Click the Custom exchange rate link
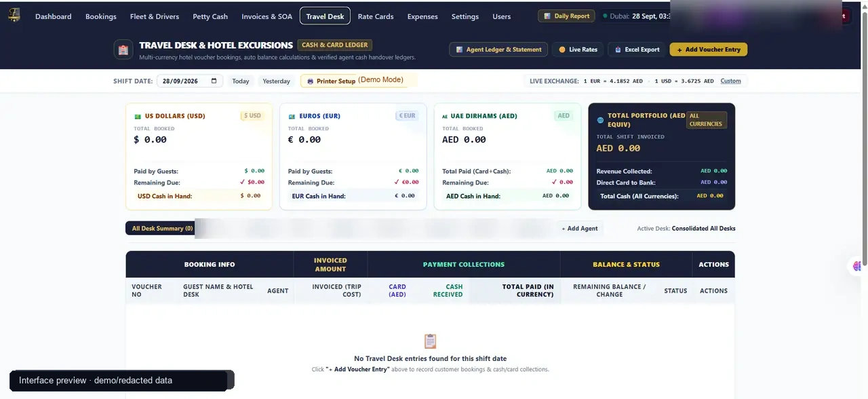The image size is (868, 399). [730, 81]
